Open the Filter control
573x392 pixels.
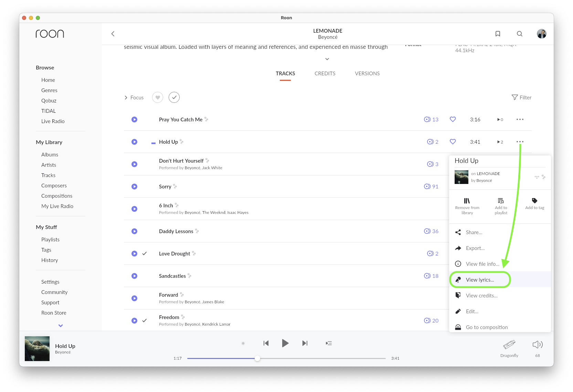pos(521,98)
